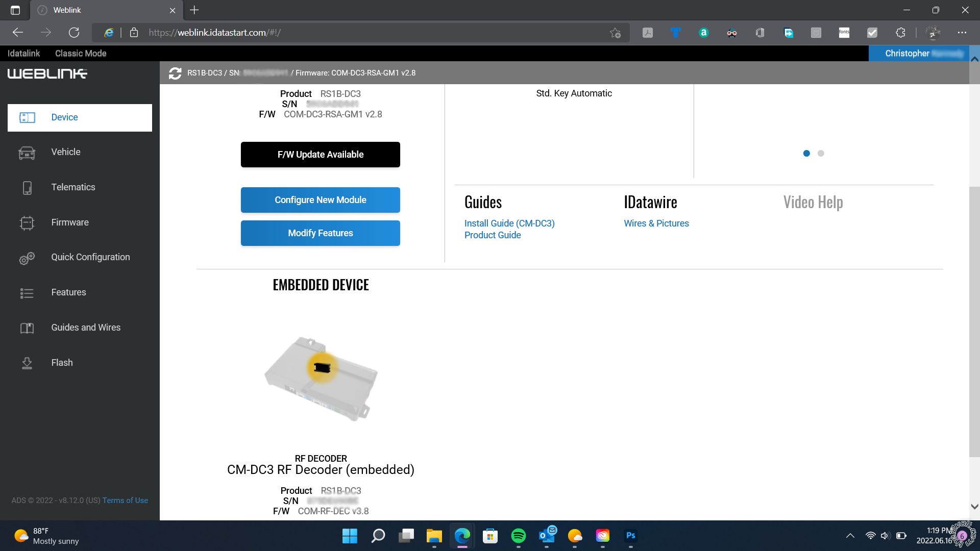Select the Firmware chip icon

27,223
